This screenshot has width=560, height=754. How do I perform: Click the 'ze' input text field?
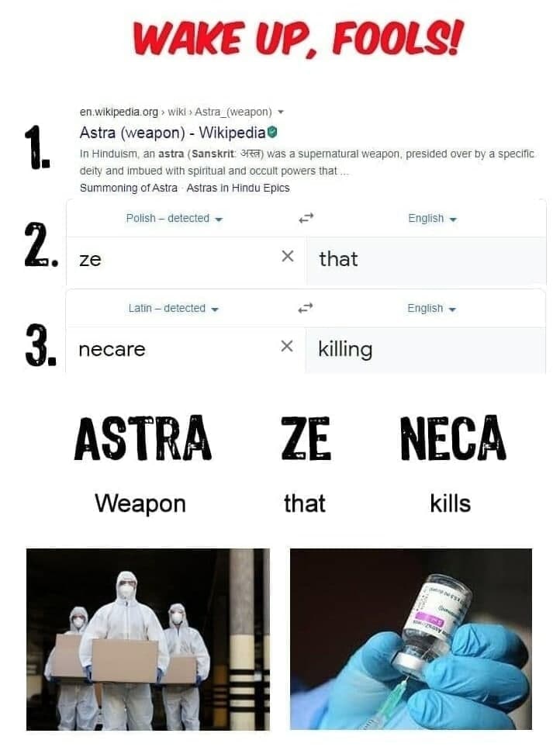pos(173,260)
